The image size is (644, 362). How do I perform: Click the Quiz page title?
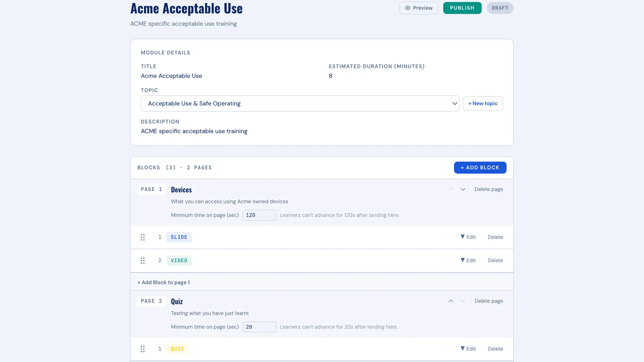[x=177, y=302]
